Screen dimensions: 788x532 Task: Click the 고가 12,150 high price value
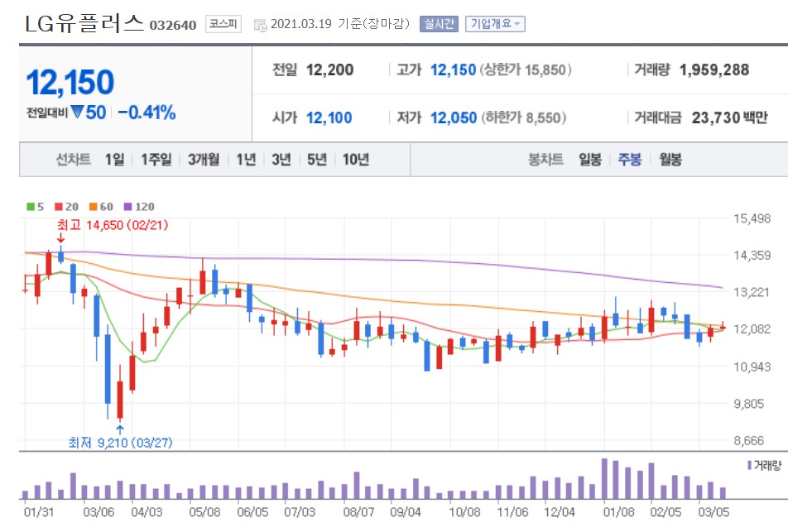[453, 69]
